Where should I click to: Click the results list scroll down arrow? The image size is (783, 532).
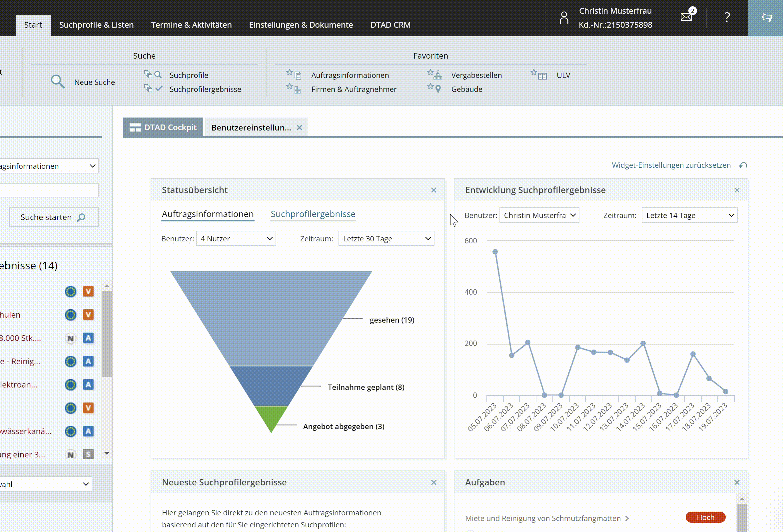point(107,453)
